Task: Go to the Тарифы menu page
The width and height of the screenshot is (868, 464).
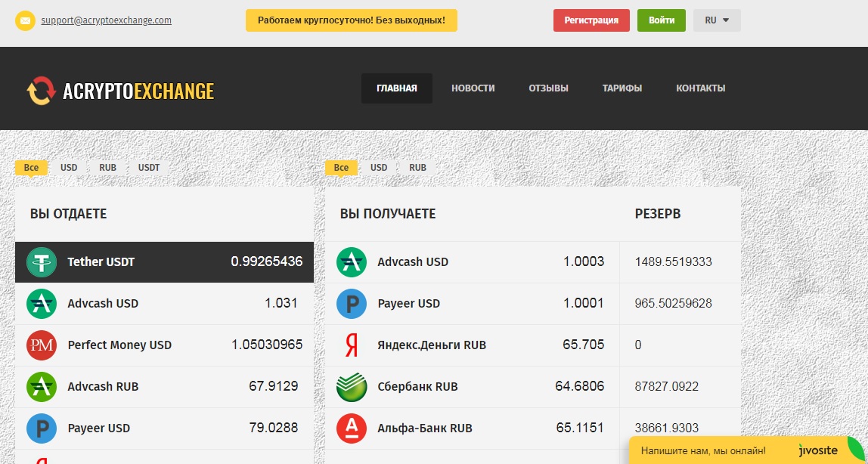Action: click(622, 88)
